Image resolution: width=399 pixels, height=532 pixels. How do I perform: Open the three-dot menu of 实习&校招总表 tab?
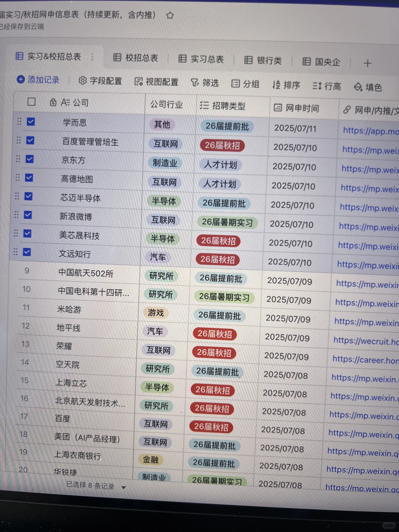(x=92, y=57)
